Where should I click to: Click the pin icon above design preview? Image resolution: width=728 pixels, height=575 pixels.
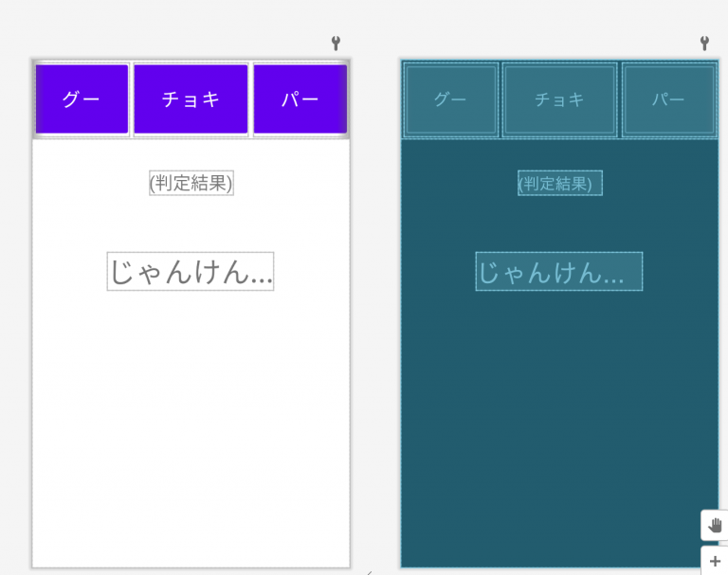(x=336, y=44)
